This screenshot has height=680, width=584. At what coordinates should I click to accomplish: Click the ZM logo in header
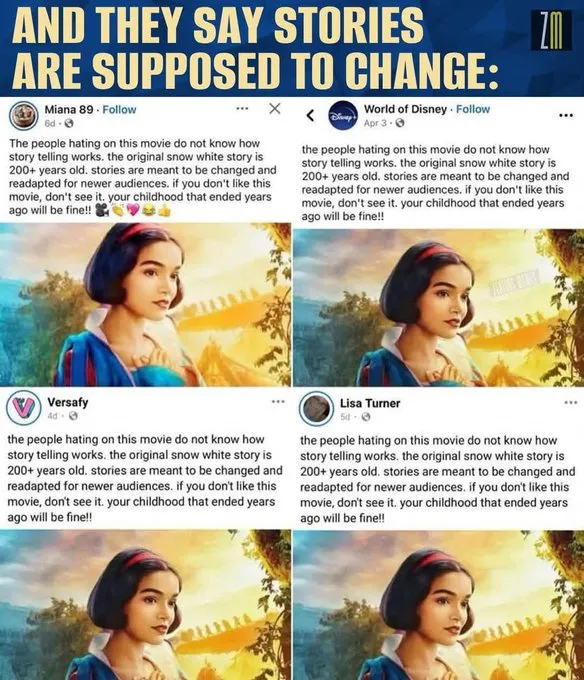[x=551, y=30]
